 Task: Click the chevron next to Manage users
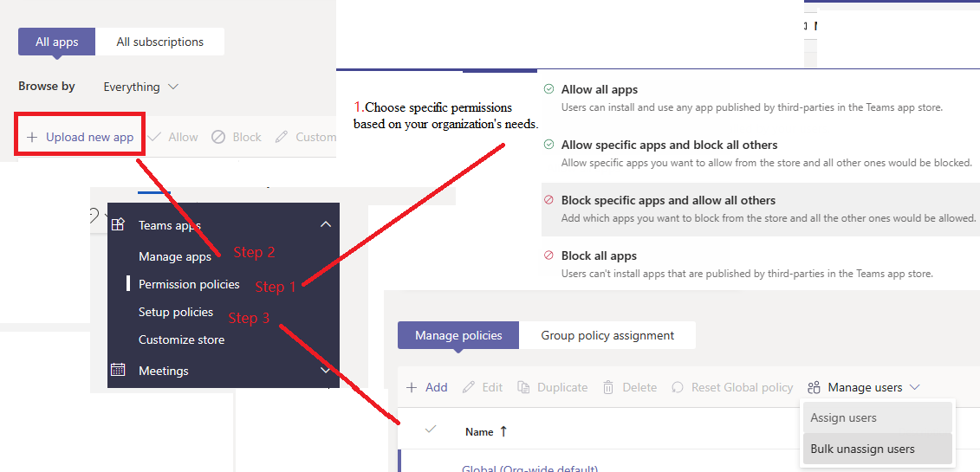tap(914, 388)
